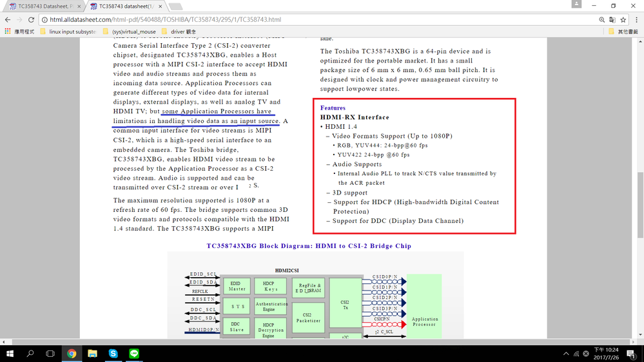Open the Chrome three-dot menu
The image size is (644, 362).
coord(637,20)
